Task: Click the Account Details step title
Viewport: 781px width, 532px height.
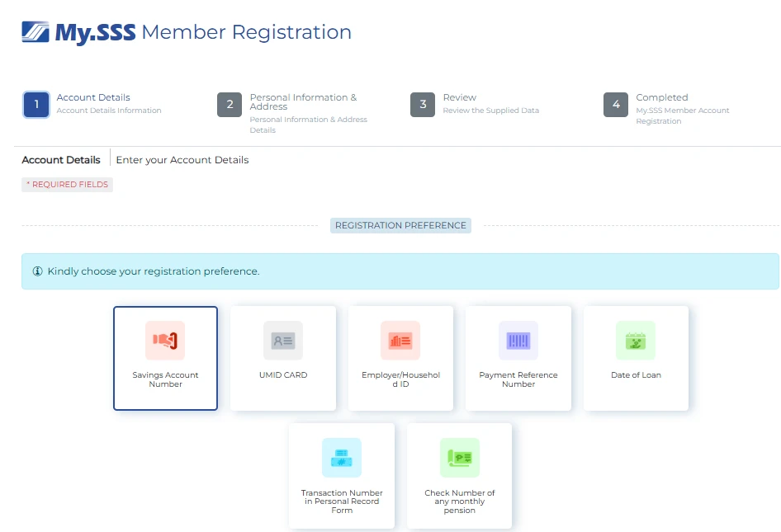Action: click(x=93, y=97)
